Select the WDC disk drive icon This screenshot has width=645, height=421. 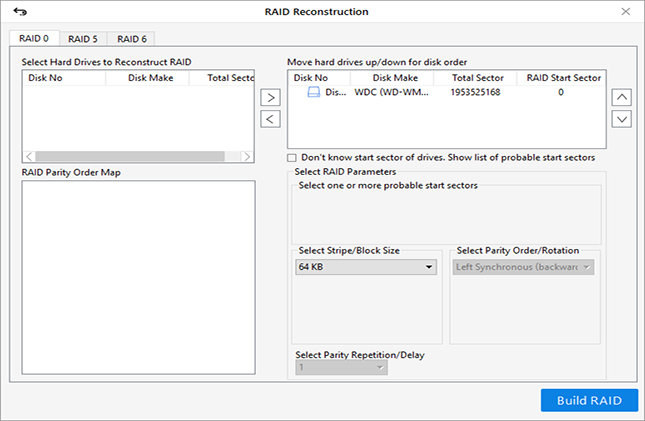(x=313, y=92)
